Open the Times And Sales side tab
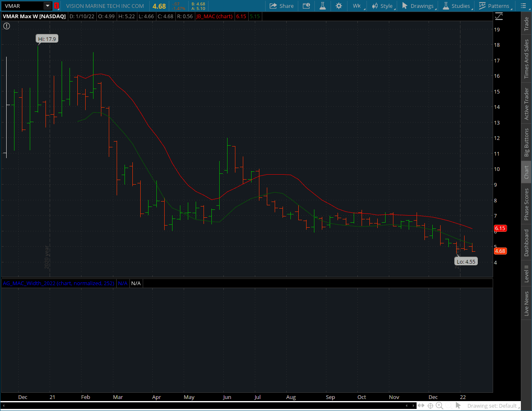The width and height of the screenshot is (532, 411). point(526,59)
